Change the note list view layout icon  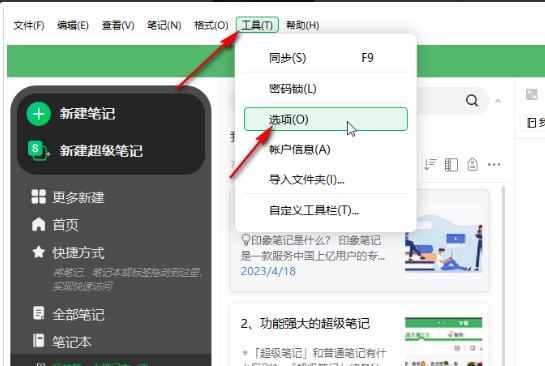coord(451,165)
